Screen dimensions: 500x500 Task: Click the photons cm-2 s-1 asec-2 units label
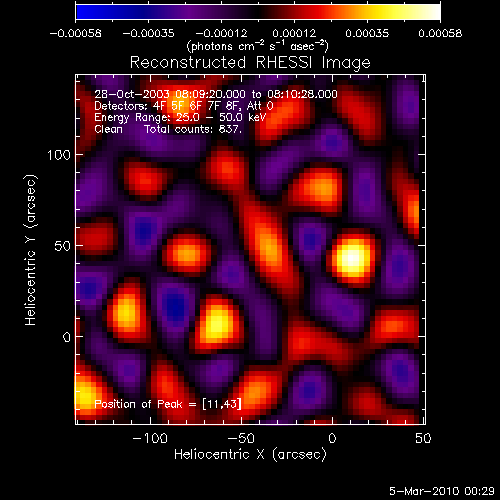tap(258, 46)
